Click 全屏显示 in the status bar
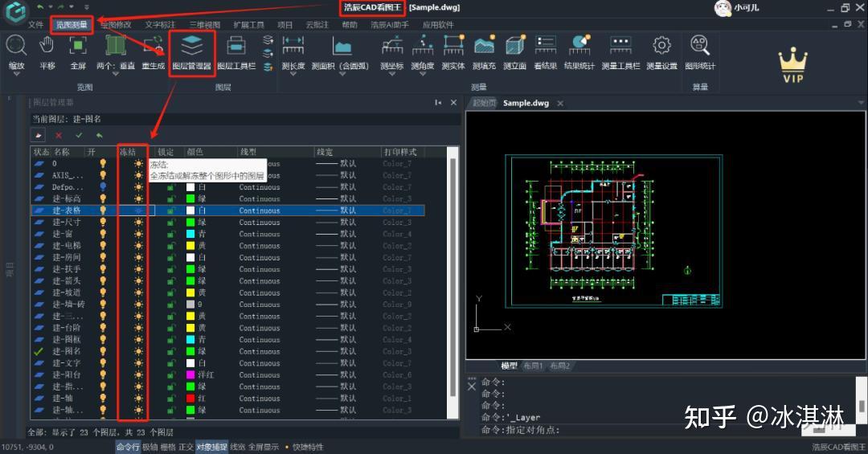Image resolution: width=868 pixels, height=454 pixels. coord(264,447)
